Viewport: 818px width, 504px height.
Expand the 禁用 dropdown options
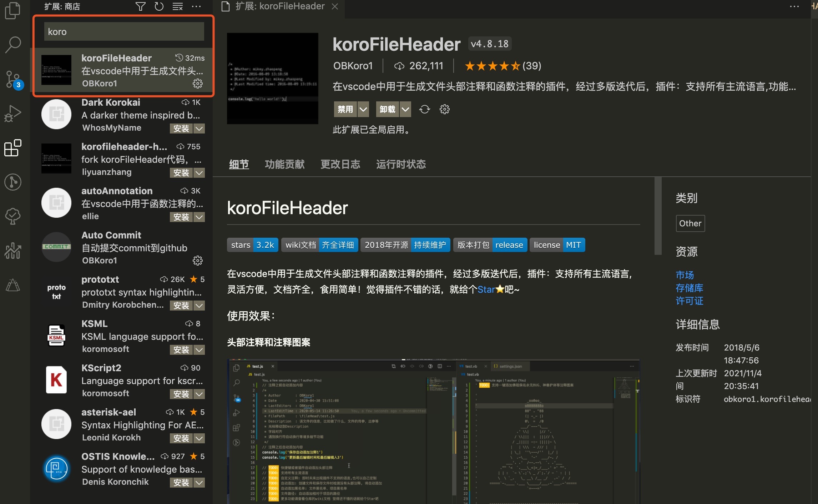[363, 109]
